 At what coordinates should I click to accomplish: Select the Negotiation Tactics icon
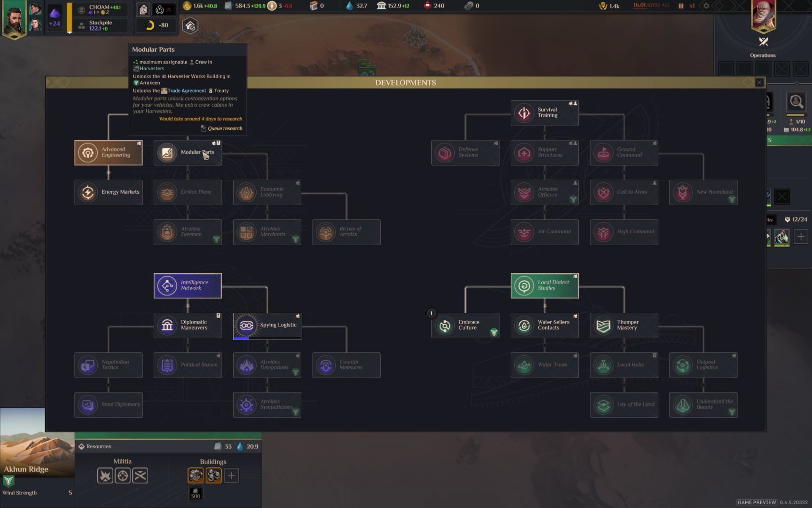(x=87, y=365)
